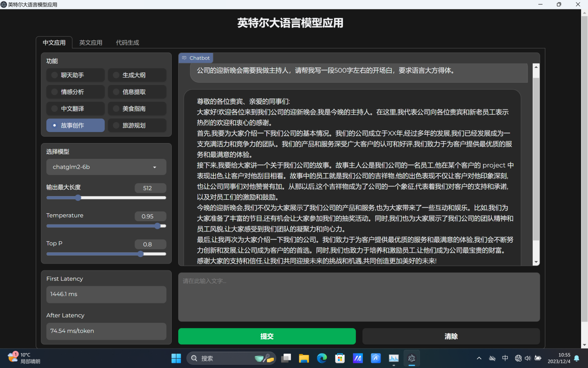Open the clock showing 10:55
Viewport: 588px width, 368px height.
point(559,358)
